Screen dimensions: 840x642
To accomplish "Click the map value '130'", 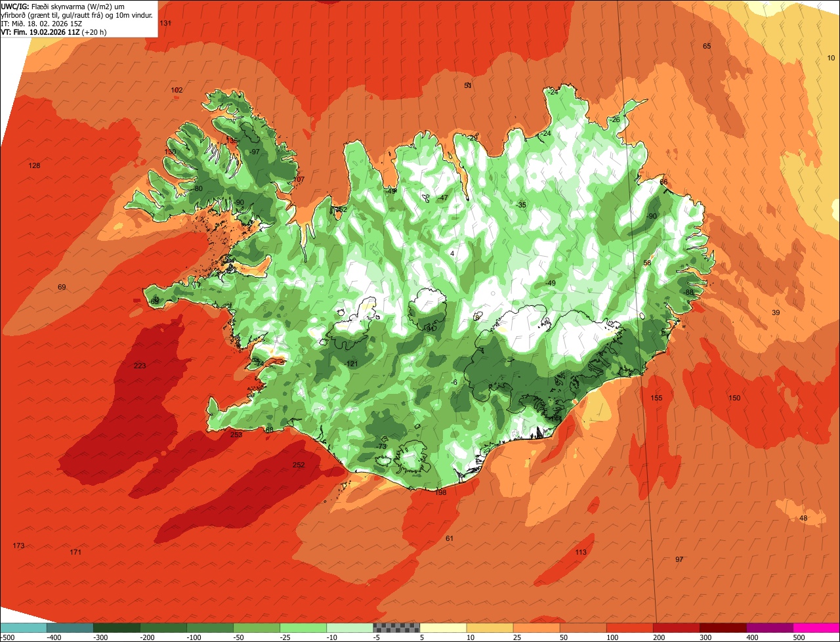I will point(170,152).
